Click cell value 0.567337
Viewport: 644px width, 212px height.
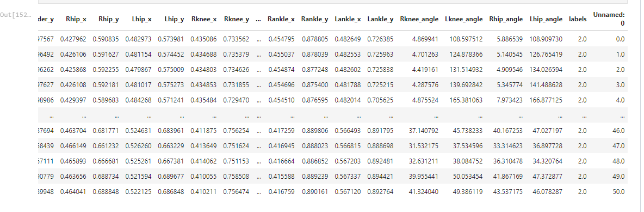[348, 176]
